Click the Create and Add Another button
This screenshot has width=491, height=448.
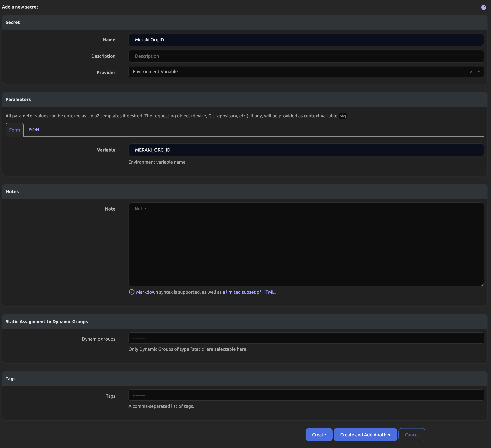365,435
